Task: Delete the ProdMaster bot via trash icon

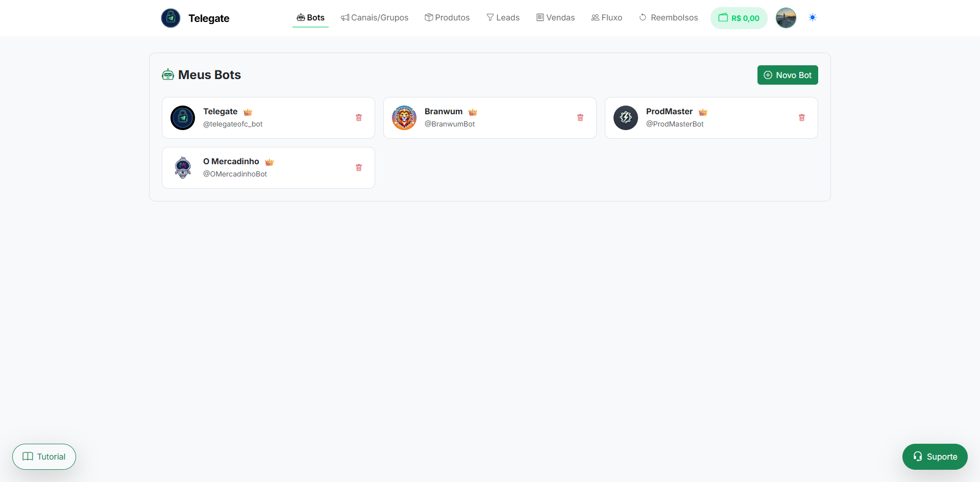Action: tap(802, 117)
